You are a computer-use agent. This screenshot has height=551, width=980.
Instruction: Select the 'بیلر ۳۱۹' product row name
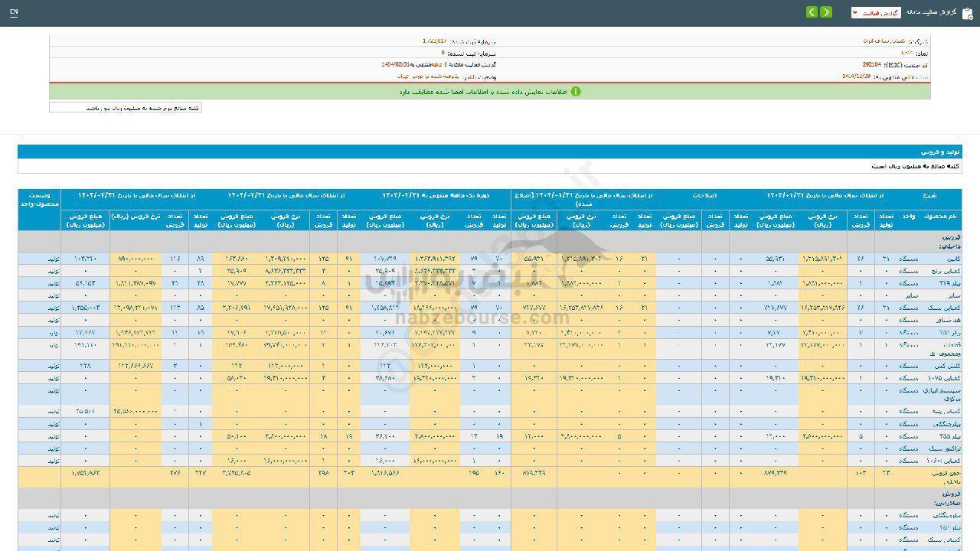(950, 283)
